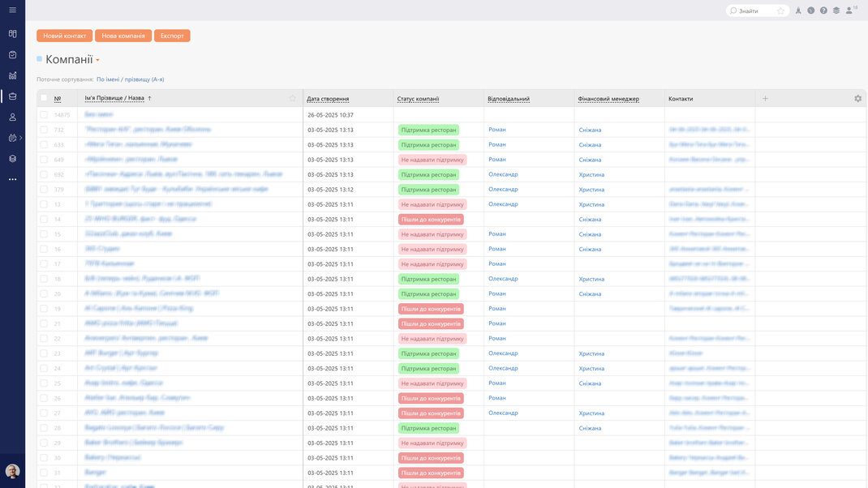The width and height of the screenshot is (868, 488).
Task: Open the tasks checklist sidebar icon
Action: point(12,55)
